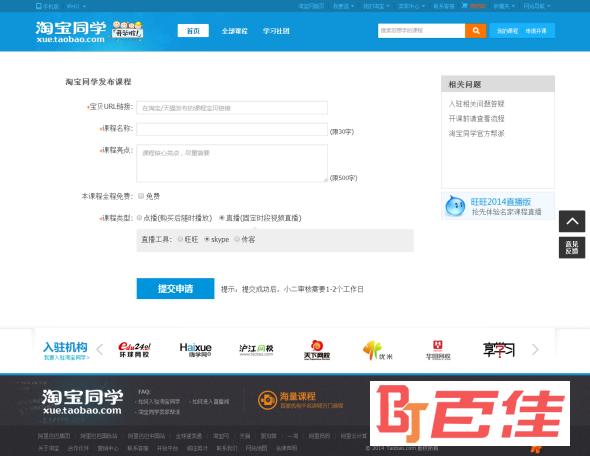The image size is (590, 456).
Task: Select live broadcast course type radio button
Action: point(222,218)
